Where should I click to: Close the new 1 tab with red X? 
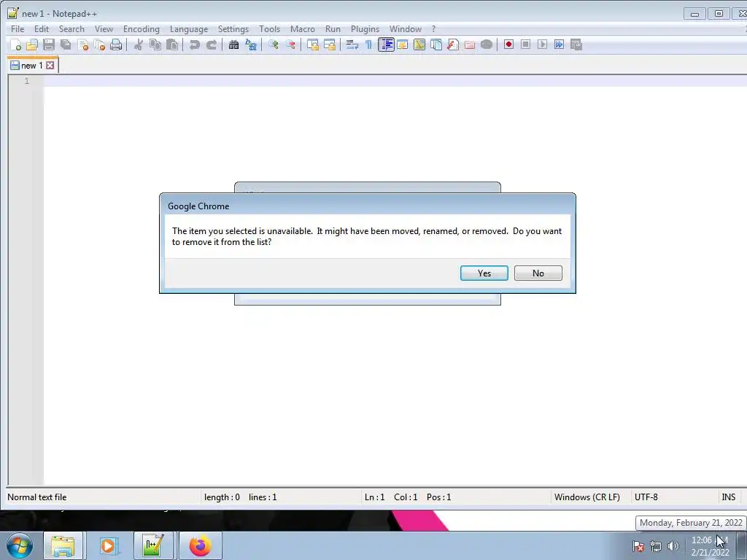click(x=50, y=65)
